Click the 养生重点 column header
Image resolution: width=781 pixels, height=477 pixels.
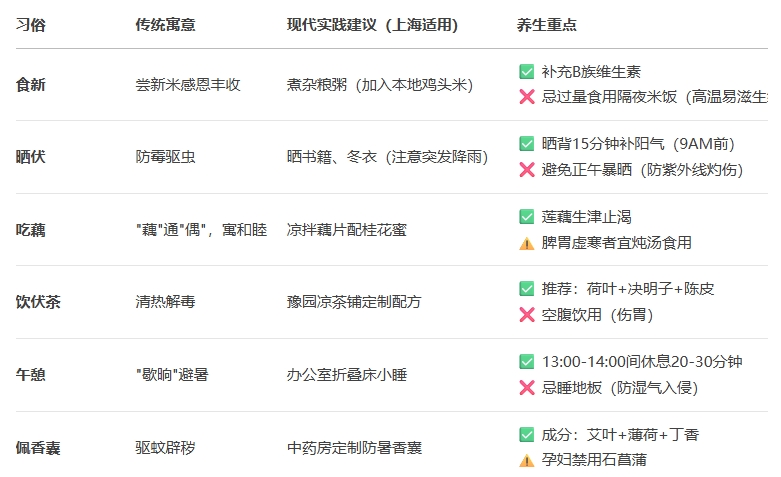[546, 24]
